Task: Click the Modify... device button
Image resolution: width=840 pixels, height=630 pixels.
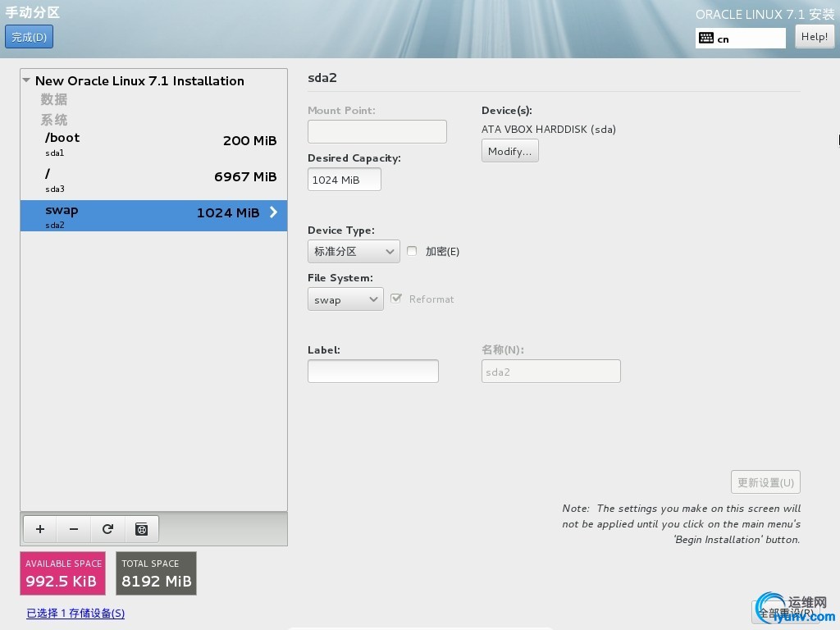Action: (x=510, y=151)
